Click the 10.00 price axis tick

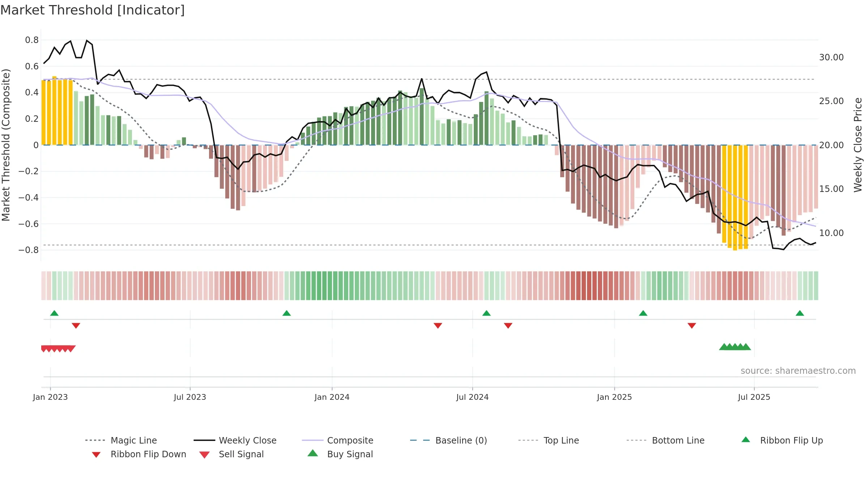(x=831, y=233)
